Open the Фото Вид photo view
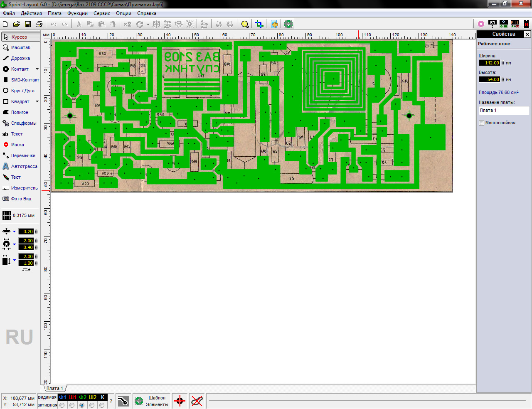 [x=21, y=199]
